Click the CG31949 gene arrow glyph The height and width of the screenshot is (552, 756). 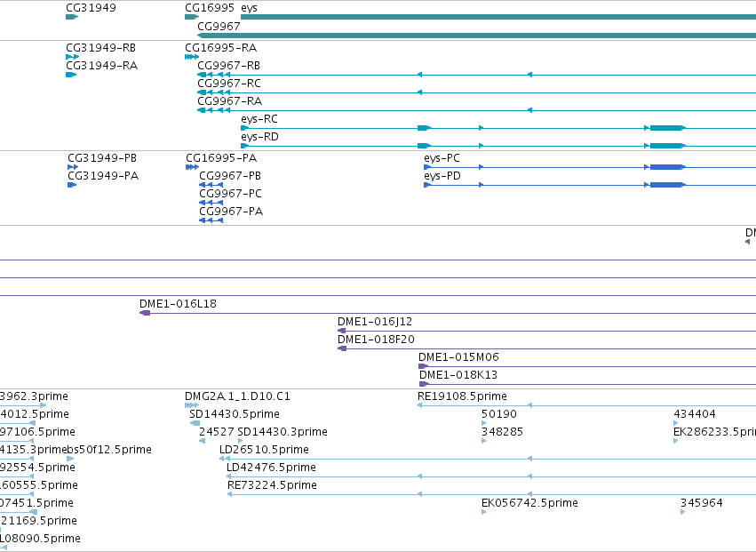tap(72, 17)
